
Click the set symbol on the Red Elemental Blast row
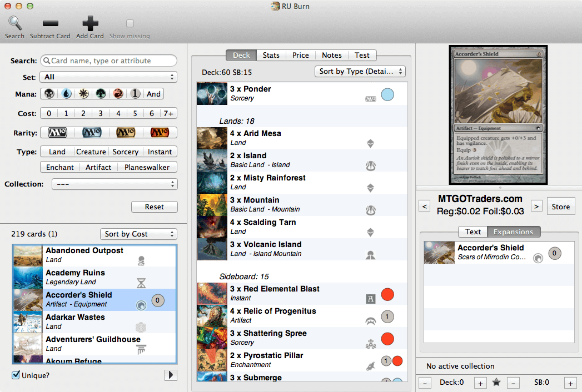(370, 299)
